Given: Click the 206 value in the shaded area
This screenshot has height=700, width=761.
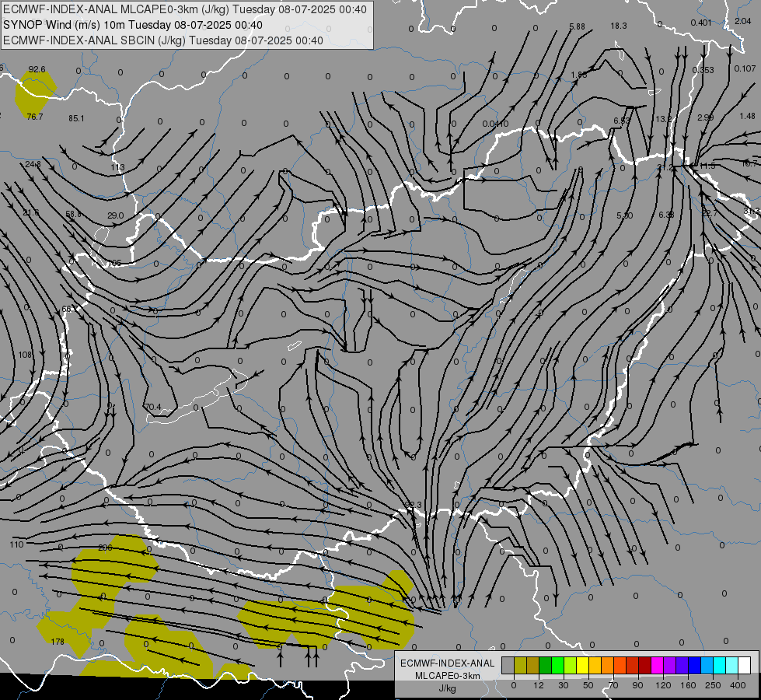Looking at the screenshot, I should (x=105, y=548).
